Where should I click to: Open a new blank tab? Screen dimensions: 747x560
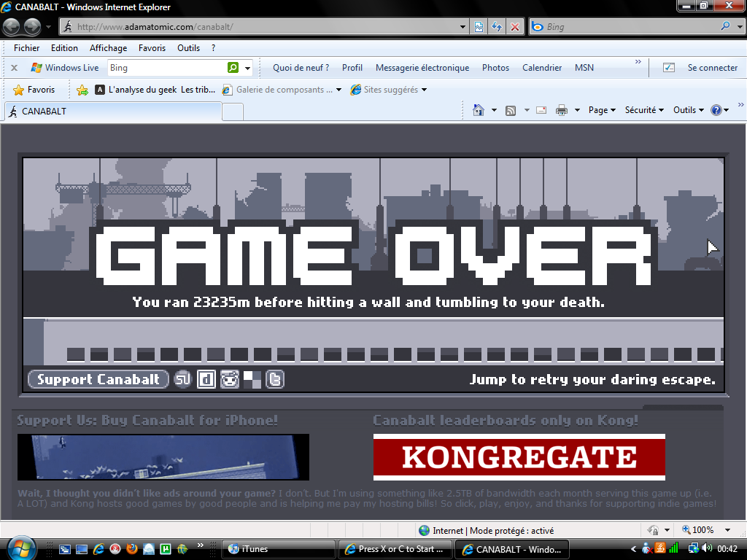233,112
